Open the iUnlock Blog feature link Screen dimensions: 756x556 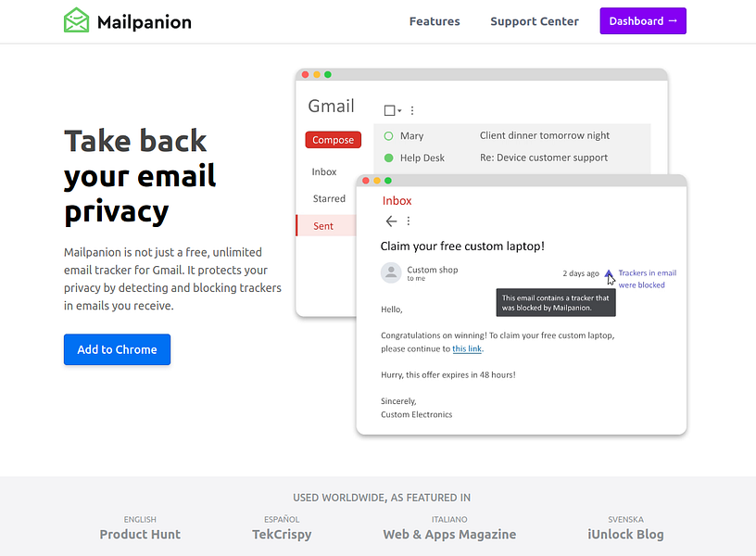point(625,535)
